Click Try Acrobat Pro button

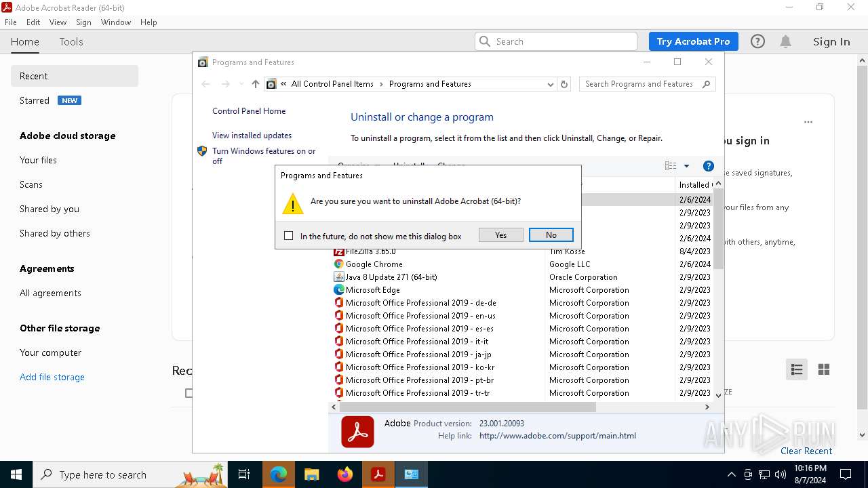coord(693,41)
